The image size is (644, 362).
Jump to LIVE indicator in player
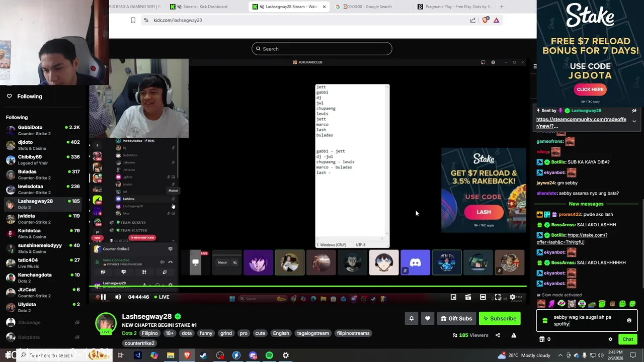pos(161,297)
